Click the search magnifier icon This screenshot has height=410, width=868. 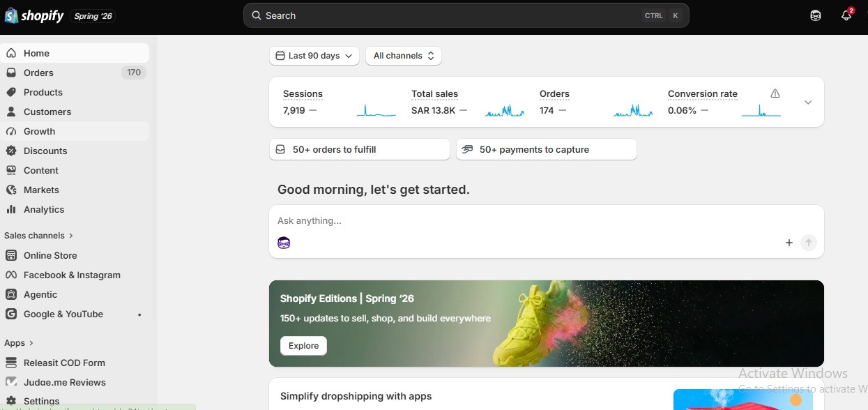coord(257,15)
